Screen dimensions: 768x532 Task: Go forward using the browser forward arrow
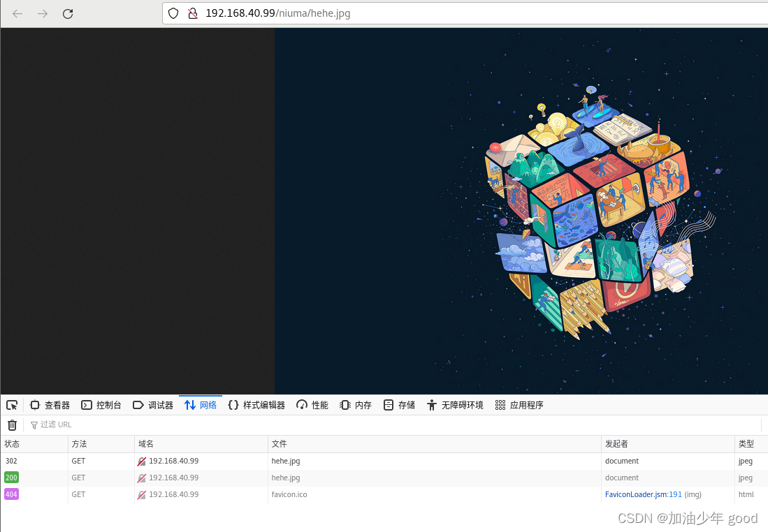click(43, 14)
